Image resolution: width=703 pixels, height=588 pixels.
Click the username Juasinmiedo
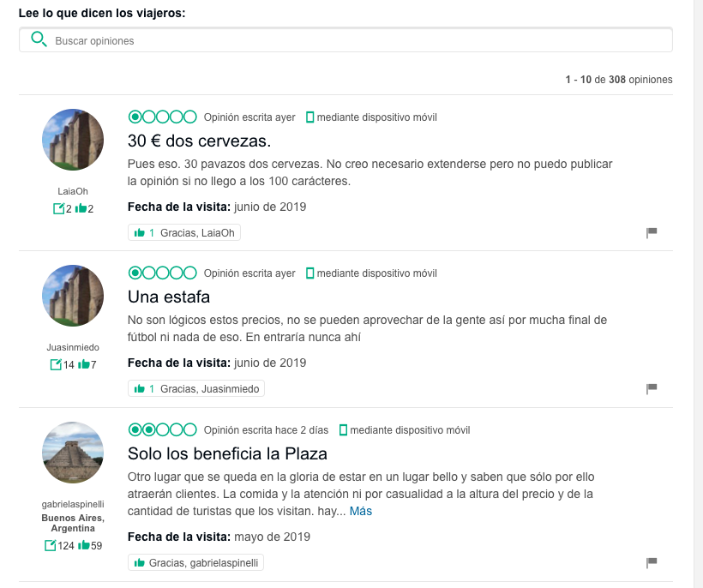(x=73, y=347)
